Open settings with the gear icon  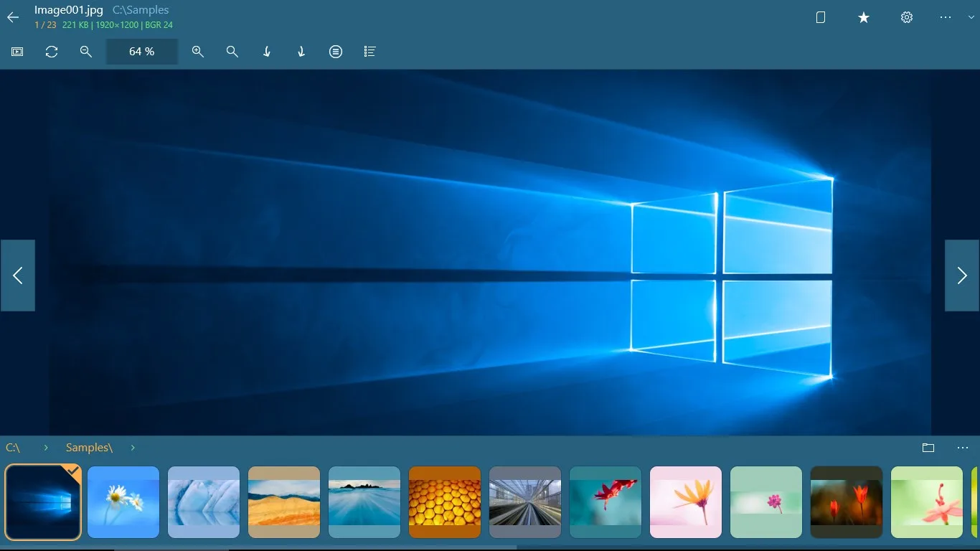[x=907, y=17]
